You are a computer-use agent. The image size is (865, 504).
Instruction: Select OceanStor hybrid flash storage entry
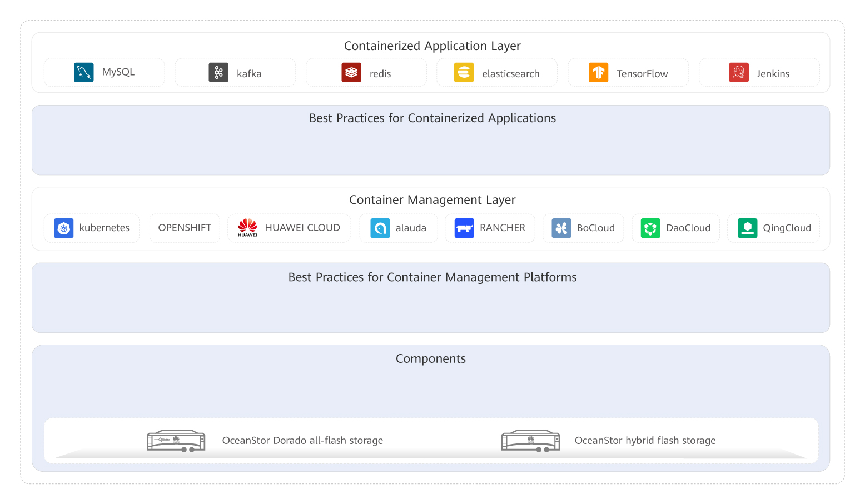[x=530, y=440]
